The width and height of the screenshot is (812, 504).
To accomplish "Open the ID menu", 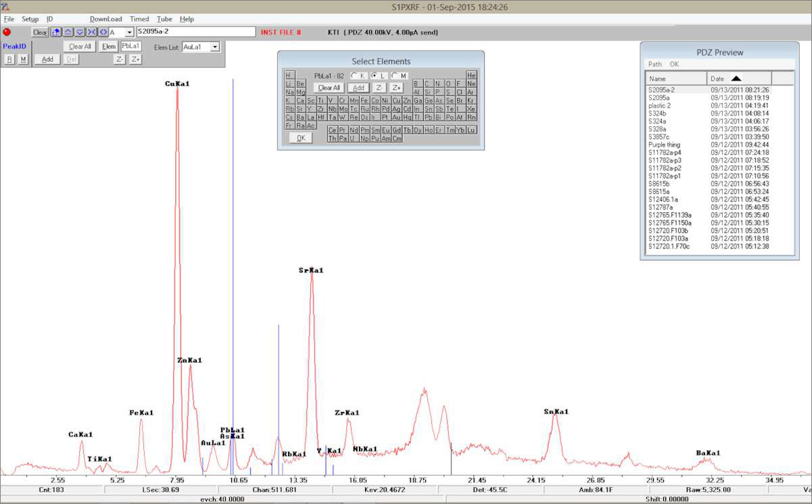I will click(x=49, y=19).
